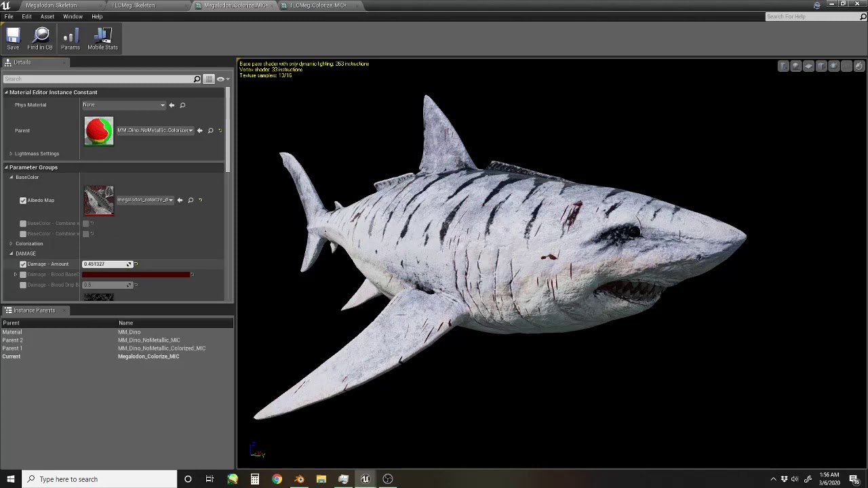Use selected asset arrow for Albedo Map
This screenshot has width=868, height=488.
pyautogui.click(x=180, y=200)
